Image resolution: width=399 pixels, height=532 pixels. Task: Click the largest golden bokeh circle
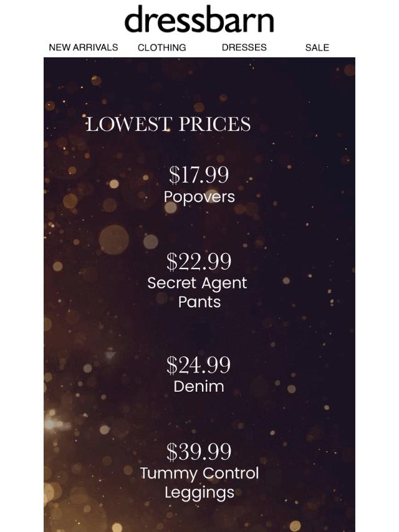click(x=113, y=240)
